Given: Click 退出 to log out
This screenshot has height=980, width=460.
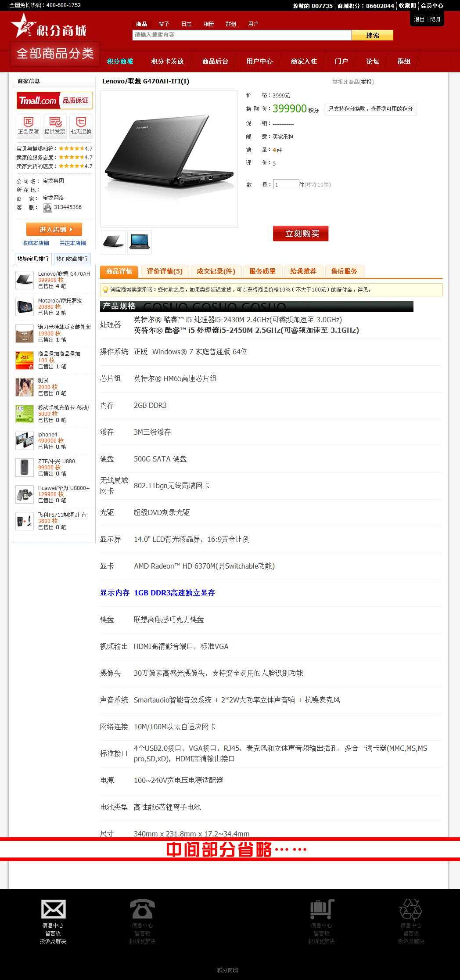Looking at the screenshot, I should (x=419, y=19).
